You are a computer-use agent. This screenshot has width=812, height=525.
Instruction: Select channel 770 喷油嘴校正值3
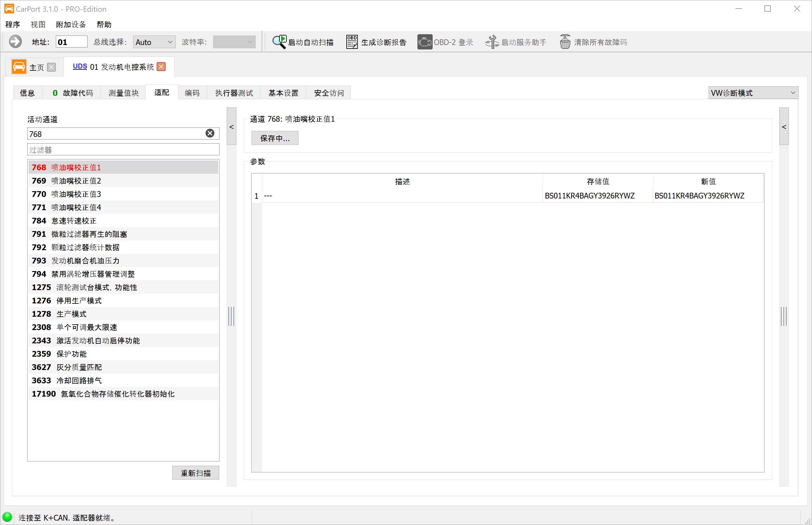(123, 194)
